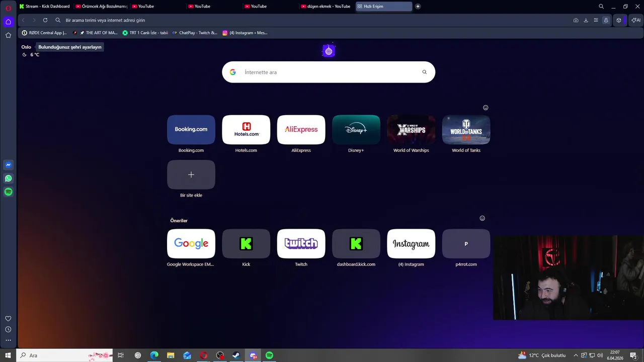Image resolution: width=644 pixels, height=362 pixels.
Task: Click the taskbar Ara search box
Action: pos(65,355)
